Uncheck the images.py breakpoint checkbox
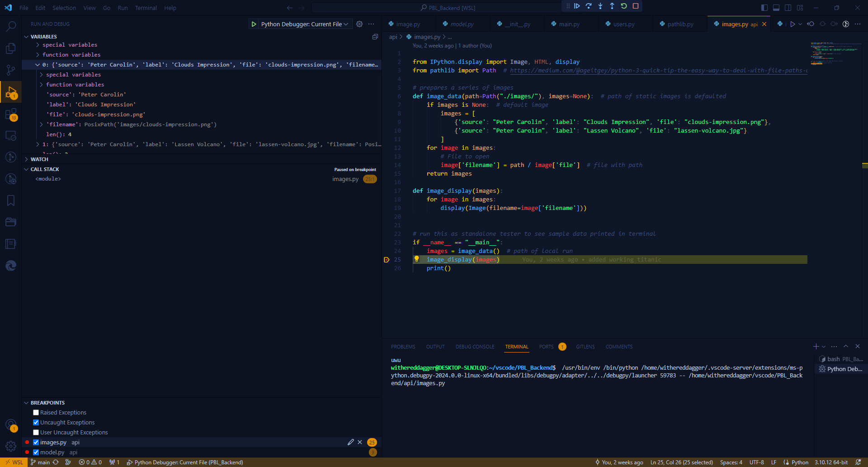868x467 pixels. coord(36,443)
